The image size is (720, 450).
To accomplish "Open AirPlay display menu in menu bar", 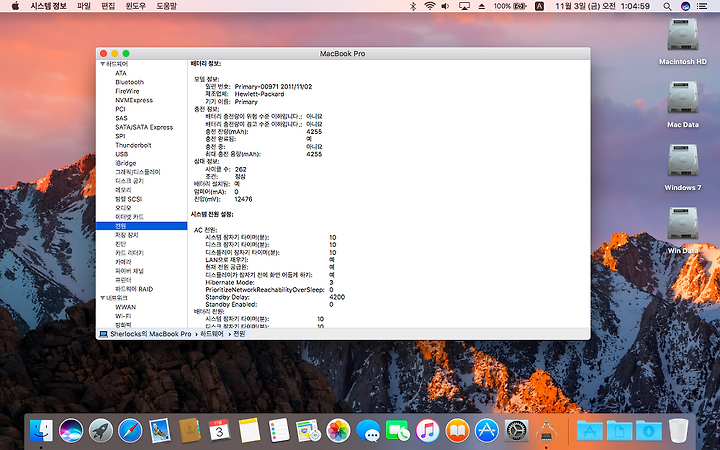I will pos(465,6).
